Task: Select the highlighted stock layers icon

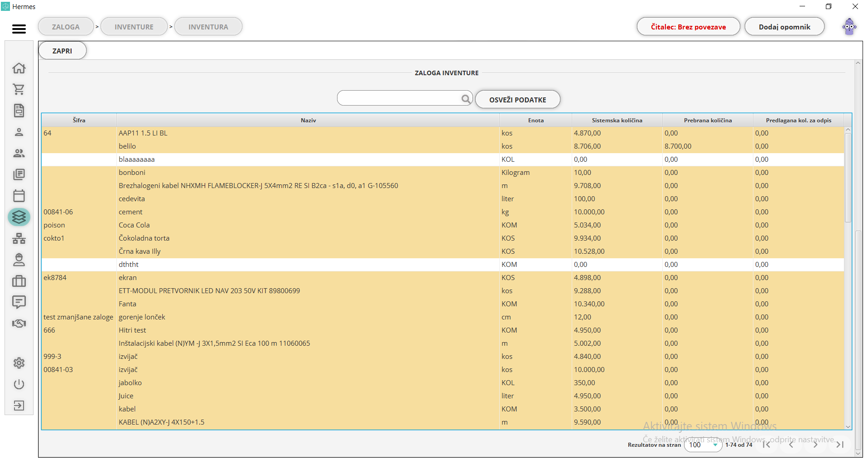Action: (x=19, y=217)
